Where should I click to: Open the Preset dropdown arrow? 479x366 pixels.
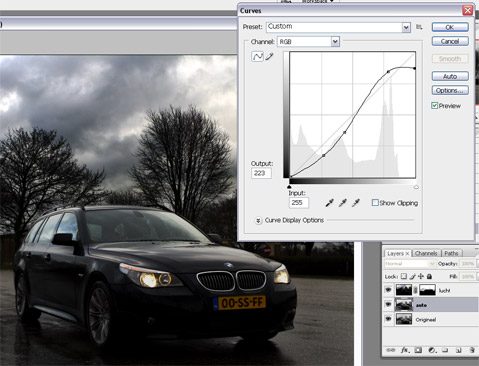tap(406, 27)
